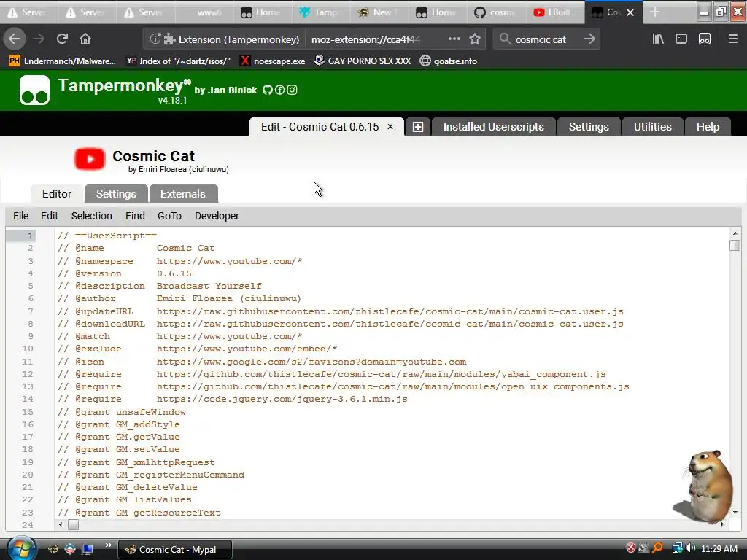Click the editor scroll up arrow

pyautogui.click(x=735, y=233)
